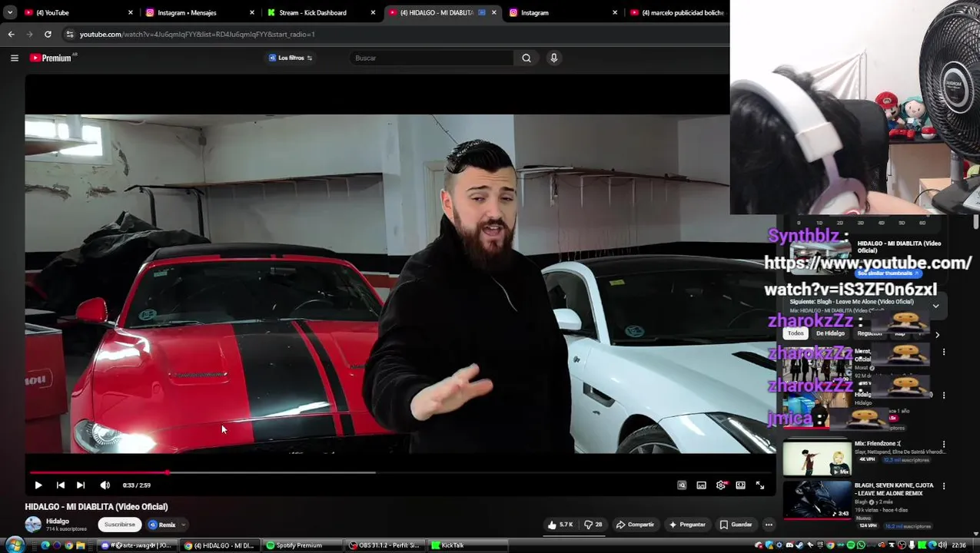Image resolution: width=980 pixels, height=553 pixels.
Task: Click the 'Preguntar' ask button
Action: [687, 525]
